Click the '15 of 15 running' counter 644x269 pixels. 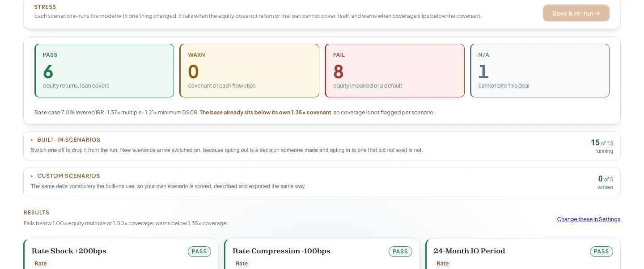(x=602, y=147)
